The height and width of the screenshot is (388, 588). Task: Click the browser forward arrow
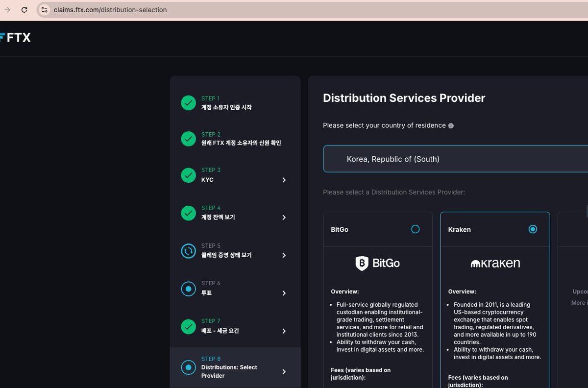(x=7, y=10)
